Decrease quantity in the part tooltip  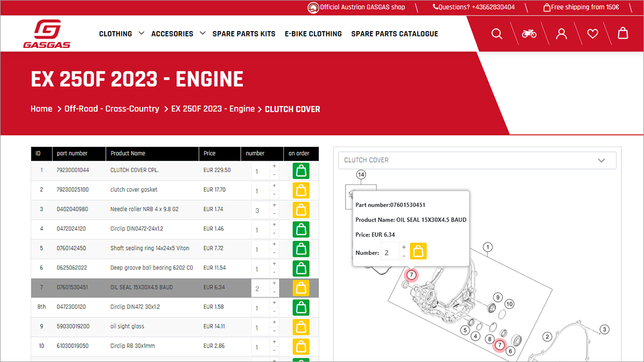(404, 255)
